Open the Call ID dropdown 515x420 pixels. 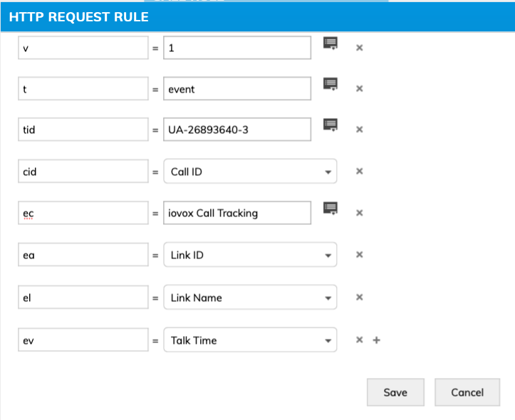250,172
